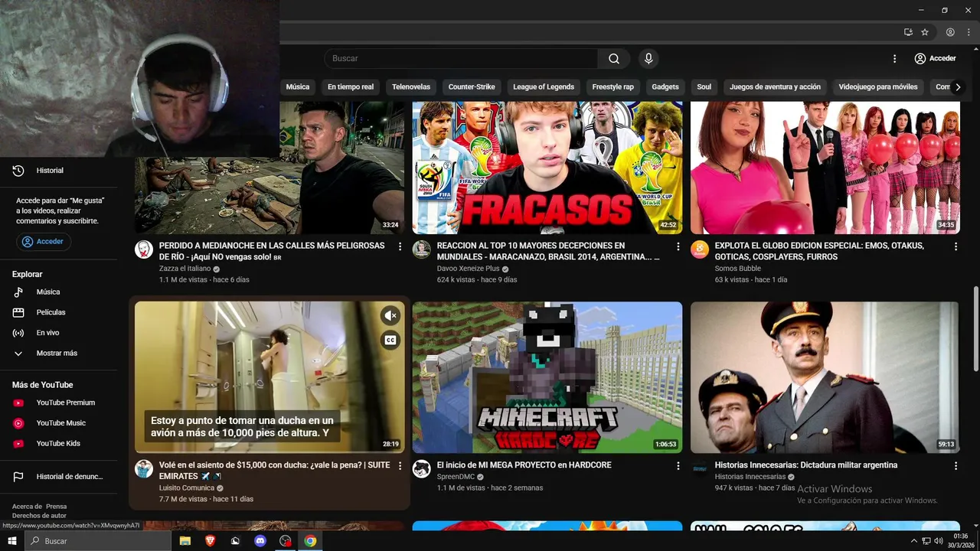Click Acceder button in the sidebar
This screenshot has height=551, width=980.
(44, 242)
